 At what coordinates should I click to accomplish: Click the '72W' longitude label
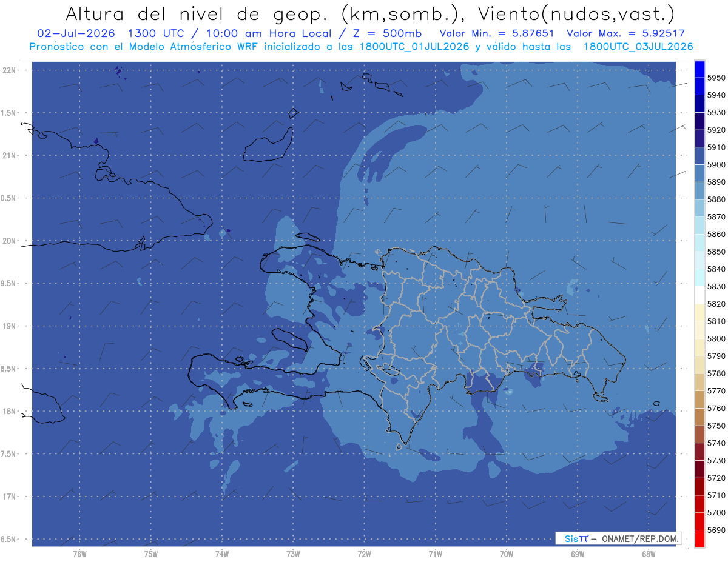tap(364, 554)
